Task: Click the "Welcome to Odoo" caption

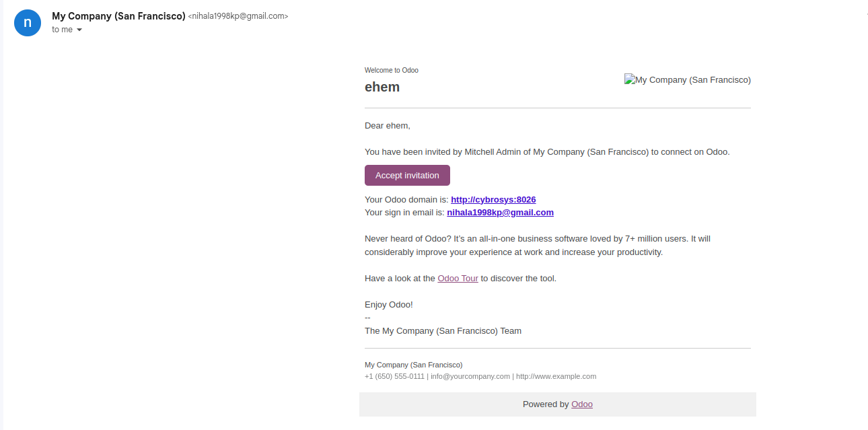Action: 392,70
